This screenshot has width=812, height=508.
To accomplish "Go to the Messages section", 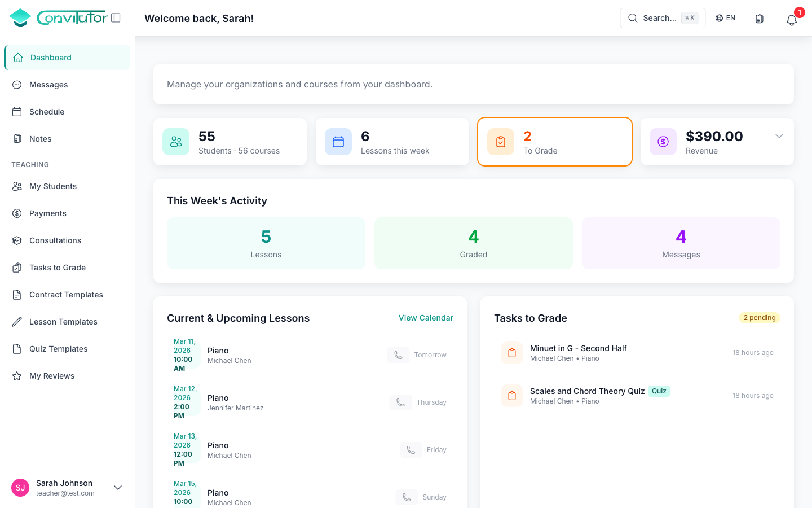I will point(48,85).
